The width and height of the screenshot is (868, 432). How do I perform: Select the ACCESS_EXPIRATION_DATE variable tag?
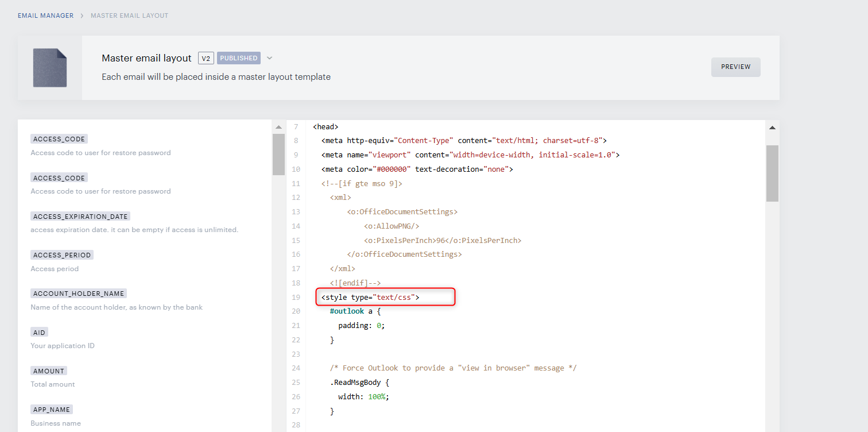80,217
